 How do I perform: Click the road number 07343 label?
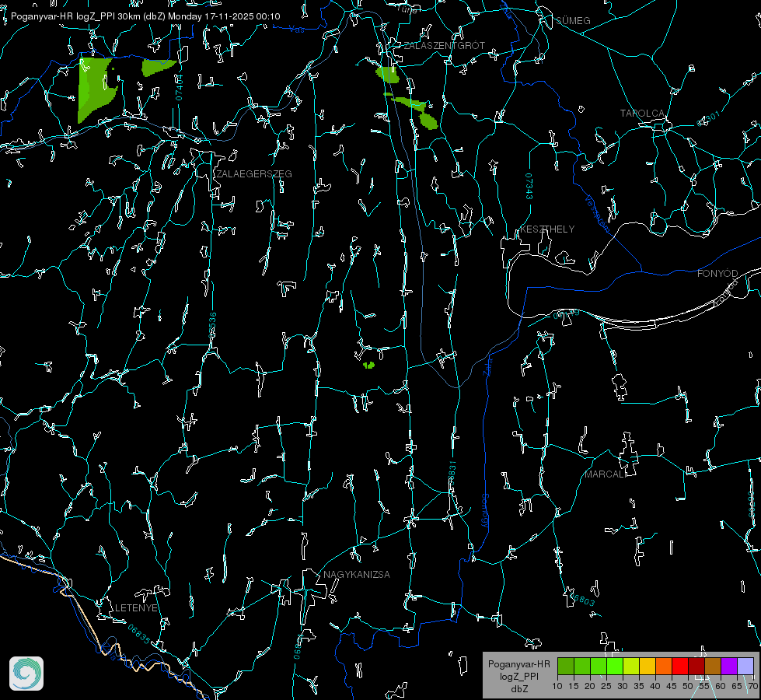529,186
